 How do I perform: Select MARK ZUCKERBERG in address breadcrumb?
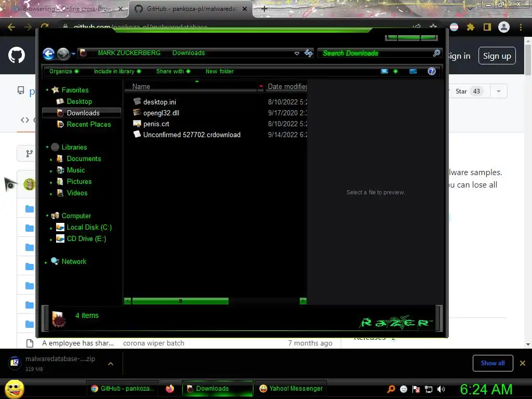point(129,53)
